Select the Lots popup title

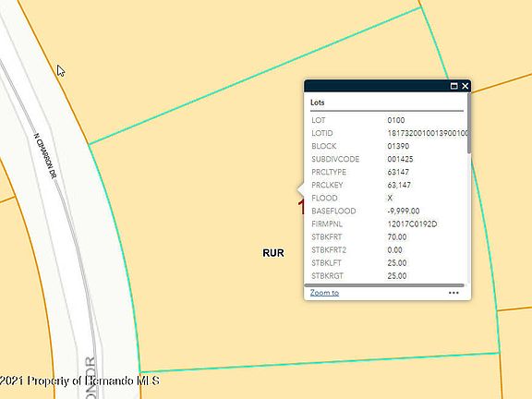coord(317,103)
